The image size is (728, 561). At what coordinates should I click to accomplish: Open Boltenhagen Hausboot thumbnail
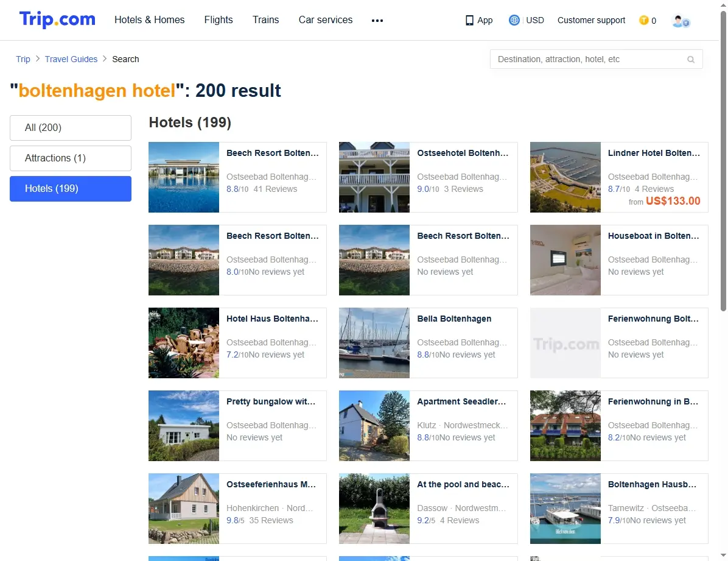[565, 509]
